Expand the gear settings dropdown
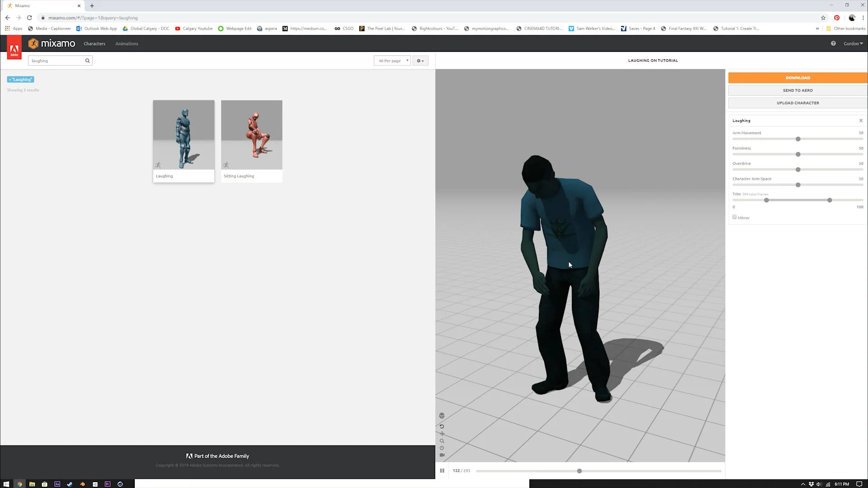Viewport: 868px width, 488px height. click(420, 61)
